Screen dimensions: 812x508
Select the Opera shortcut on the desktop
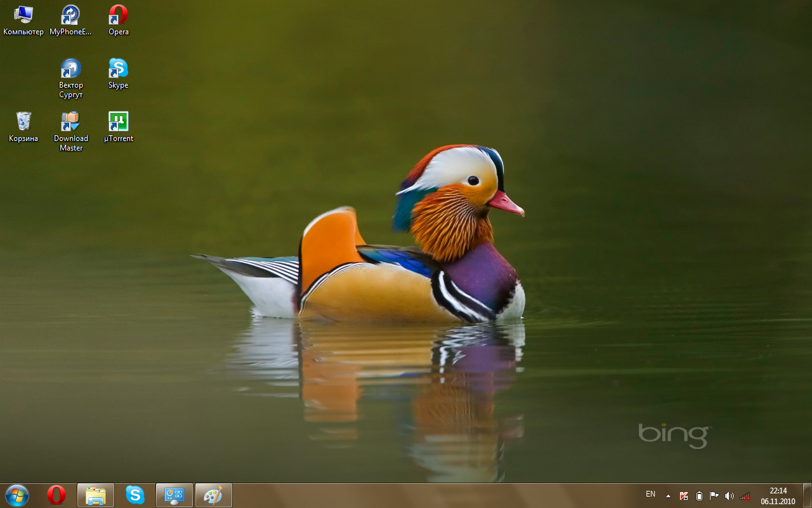(119, 20)
